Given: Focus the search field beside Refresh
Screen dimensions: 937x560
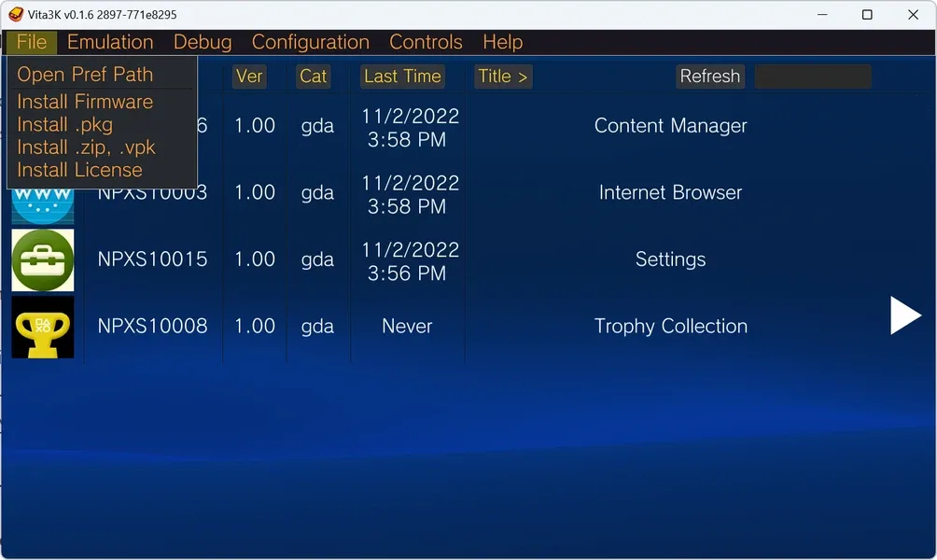Looking at the screenshot, I should (x=813, y=77).
